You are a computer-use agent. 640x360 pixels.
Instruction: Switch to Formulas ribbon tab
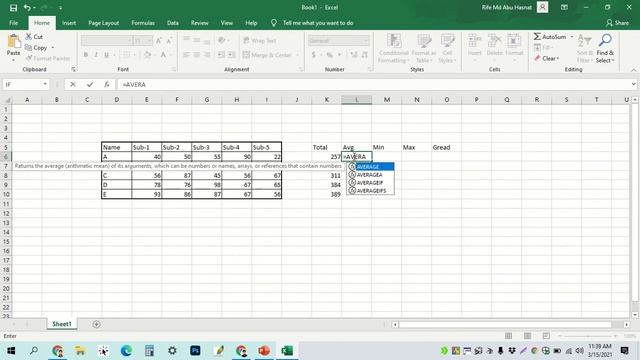[143, 23]
